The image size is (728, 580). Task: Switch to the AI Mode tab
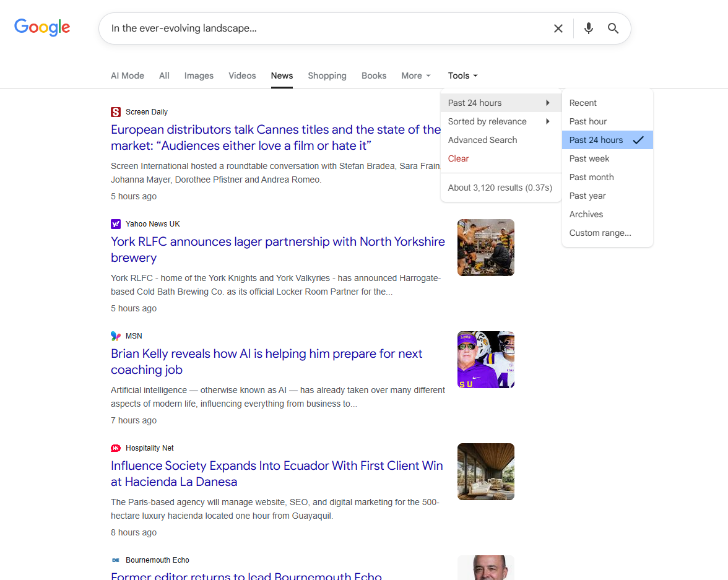click(x=128, y=76)
